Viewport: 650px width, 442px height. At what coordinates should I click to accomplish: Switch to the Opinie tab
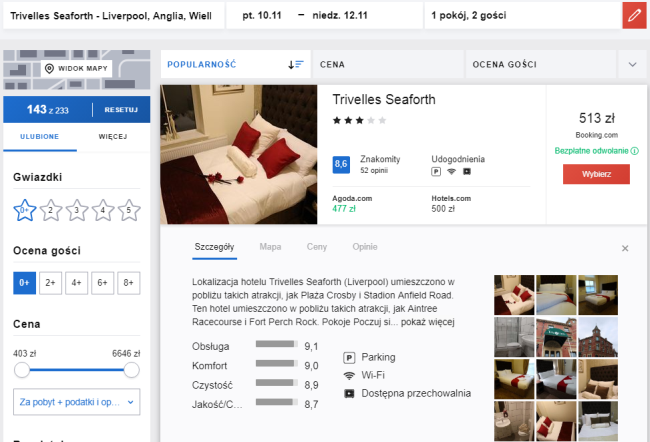point(364,246)
